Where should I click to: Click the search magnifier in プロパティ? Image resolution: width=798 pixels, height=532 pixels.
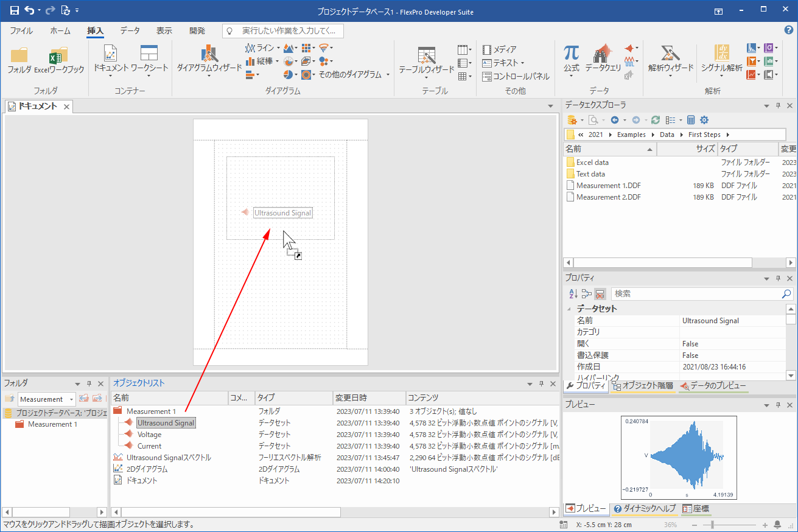click(786, 293)
